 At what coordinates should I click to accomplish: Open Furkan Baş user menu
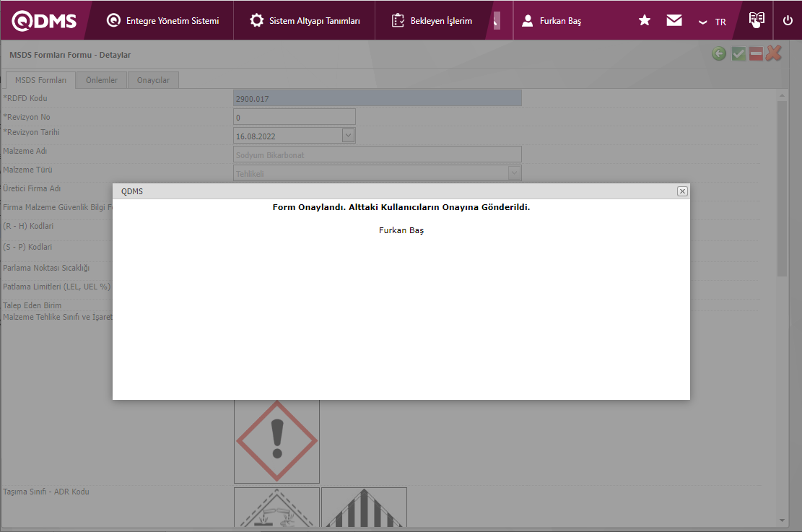552,20
